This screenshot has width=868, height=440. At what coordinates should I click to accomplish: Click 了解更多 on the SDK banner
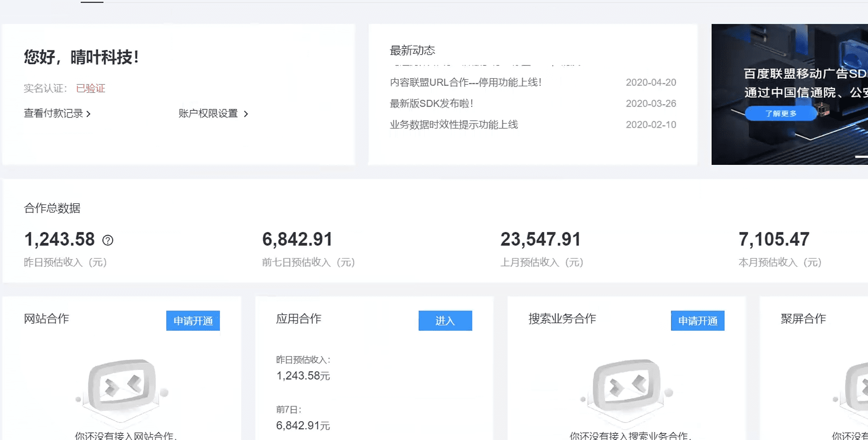pos(780,113)
